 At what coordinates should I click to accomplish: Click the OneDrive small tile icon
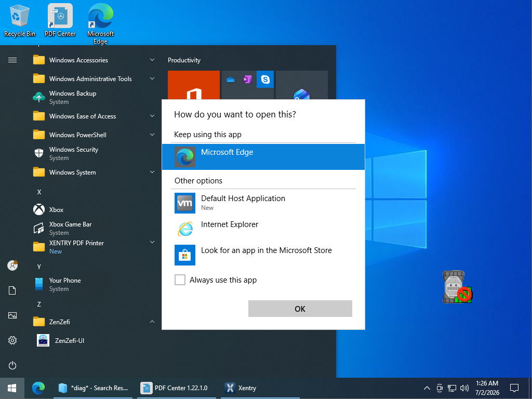click(x=231, y=79)
